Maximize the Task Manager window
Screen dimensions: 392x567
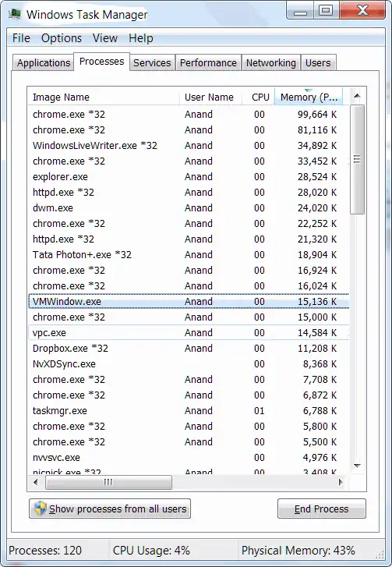pos(326,11)
